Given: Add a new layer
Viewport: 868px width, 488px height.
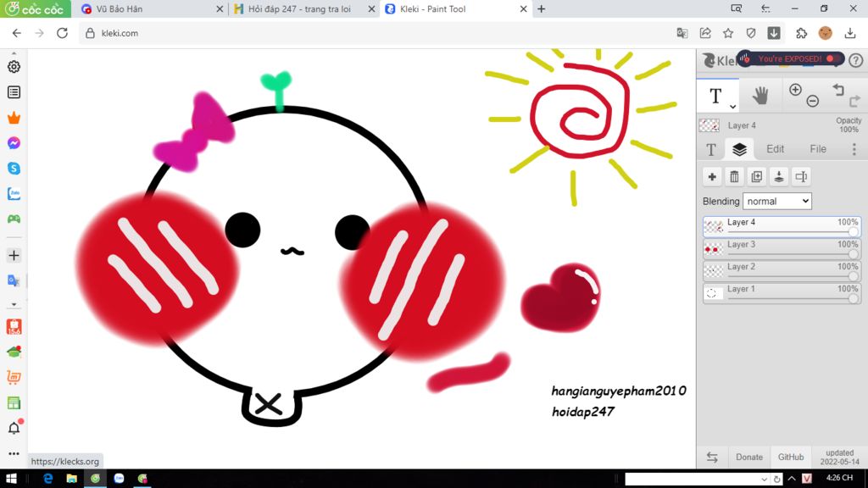Looking at the screenshot, I should tap(712, 177).
